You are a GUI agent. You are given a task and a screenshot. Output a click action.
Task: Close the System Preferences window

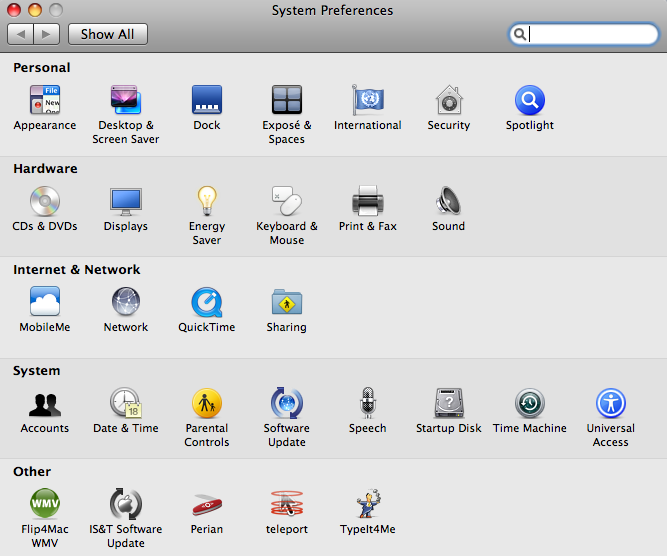coord(14,10)
